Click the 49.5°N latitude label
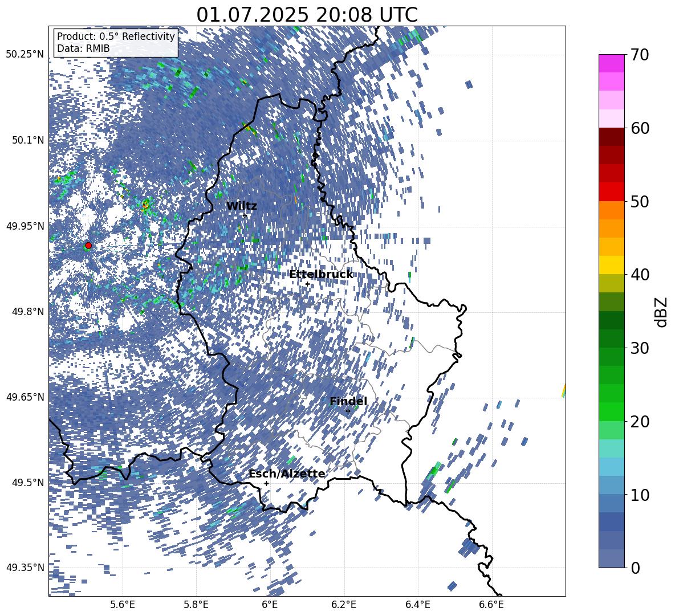Viewport: 675px width, 616px height. (28, 482)
